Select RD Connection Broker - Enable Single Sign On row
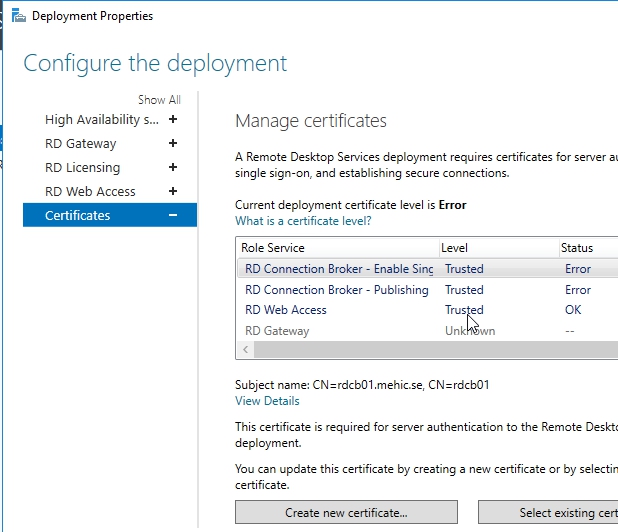Screen dimensions: 618x532 click(338, 269)
